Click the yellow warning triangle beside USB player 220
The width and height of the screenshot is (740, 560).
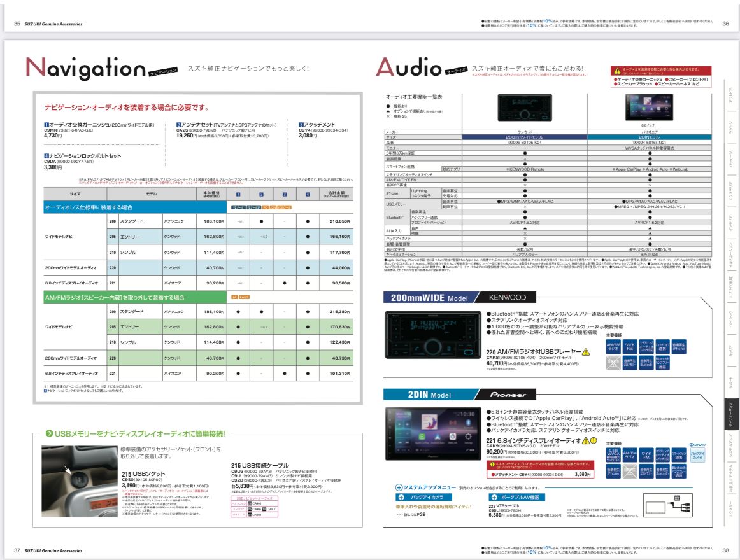pos(585,352)
